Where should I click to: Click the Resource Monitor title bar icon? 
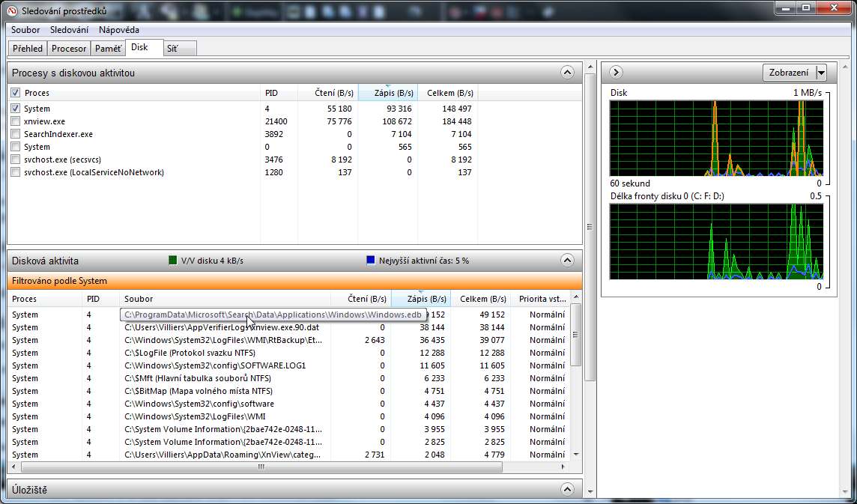pyautogui.click(x=11, y=10)
